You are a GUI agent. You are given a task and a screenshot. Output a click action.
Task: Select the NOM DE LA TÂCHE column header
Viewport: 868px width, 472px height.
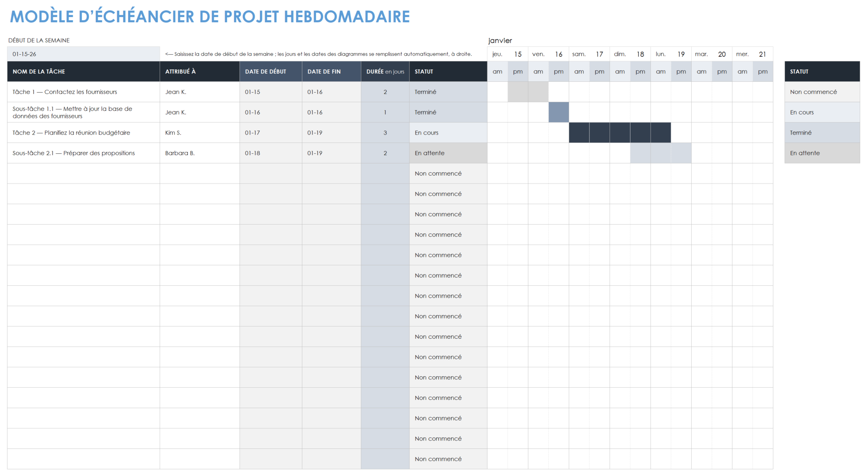[84, 72]
